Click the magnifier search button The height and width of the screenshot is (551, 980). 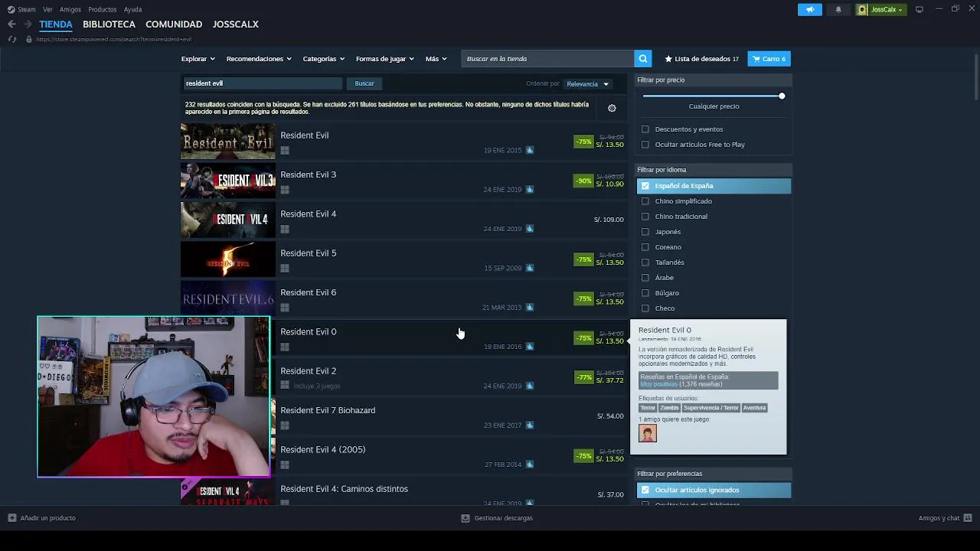pos(643,59)
